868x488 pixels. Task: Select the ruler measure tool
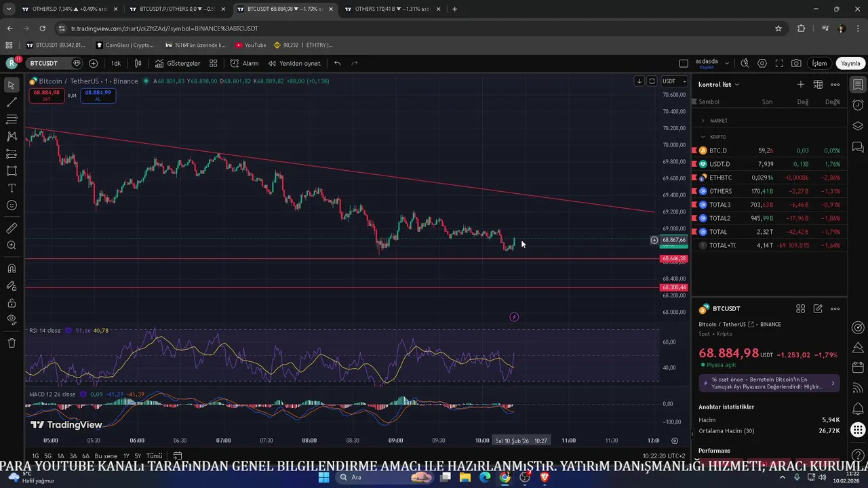12,228
